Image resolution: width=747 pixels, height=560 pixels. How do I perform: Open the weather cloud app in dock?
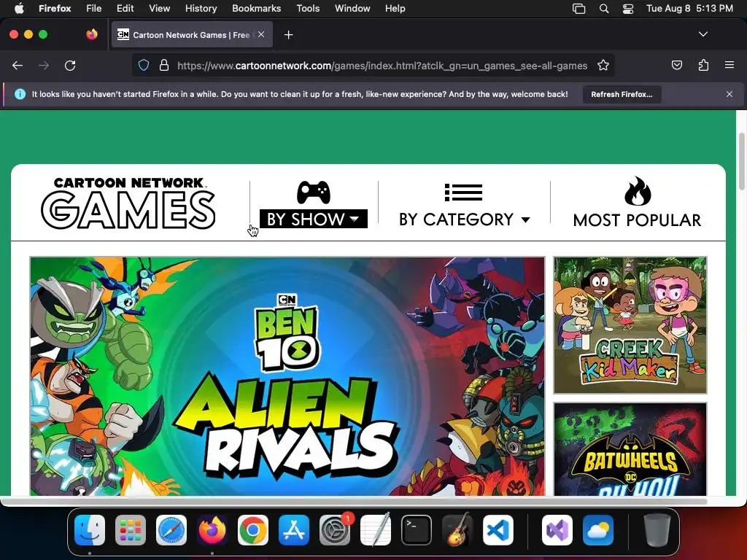pyautogui.click(x=598, y=530)
